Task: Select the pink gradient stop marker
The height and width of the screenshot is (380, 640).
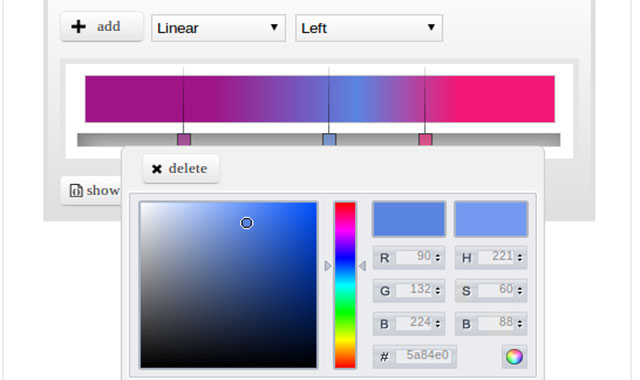Action: [x=425, y=140]
